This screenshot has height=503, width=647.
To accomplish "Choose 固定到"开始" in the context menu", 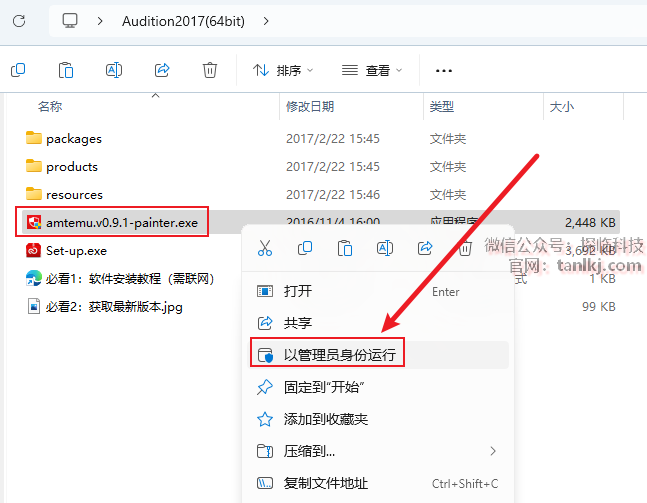I will 377,387.
